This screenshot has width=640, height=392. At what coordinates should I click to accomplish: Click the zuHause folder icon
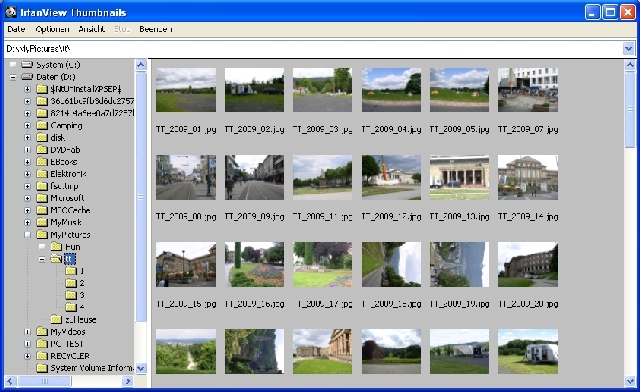(x=56, y=319)
